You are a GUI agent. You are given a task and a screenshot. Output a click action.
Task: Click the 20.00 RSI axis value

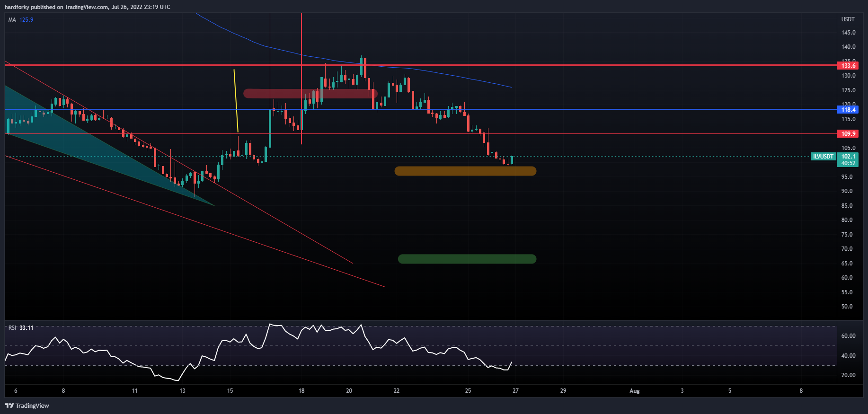(x=849, y=375)
